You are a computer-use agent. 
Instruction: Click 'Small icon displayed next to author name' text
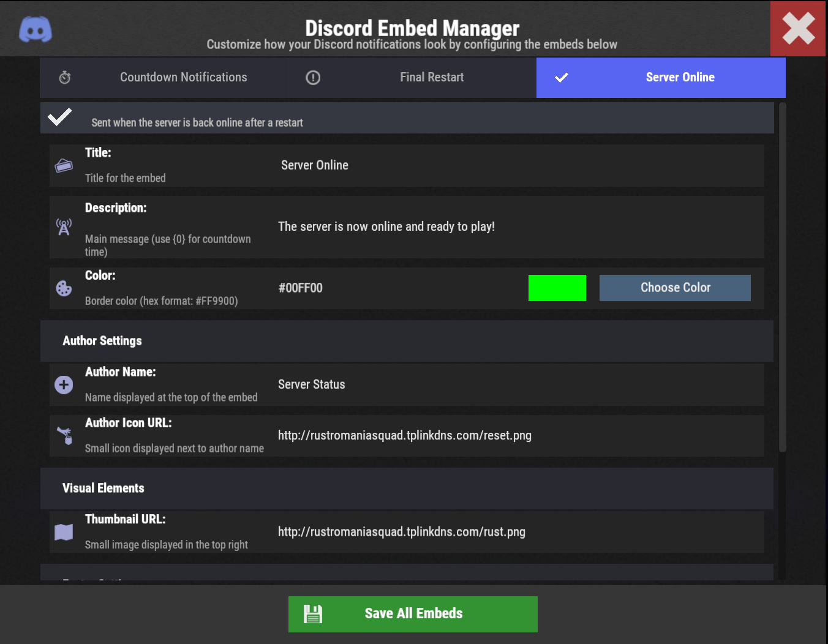[x=175, y=448]
